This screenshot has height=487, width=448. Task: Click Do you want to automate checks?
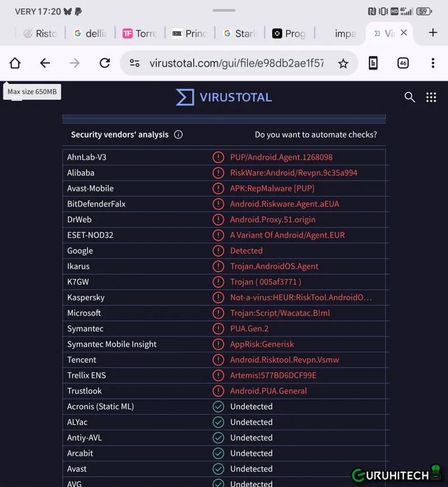(x=316, y=135)
